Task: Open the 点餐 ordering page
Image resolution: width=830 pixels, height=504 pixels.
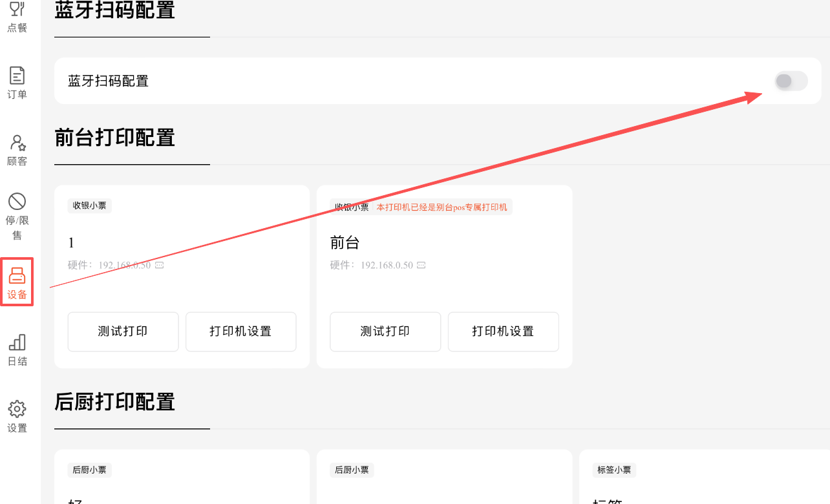Action: [17, 17]
